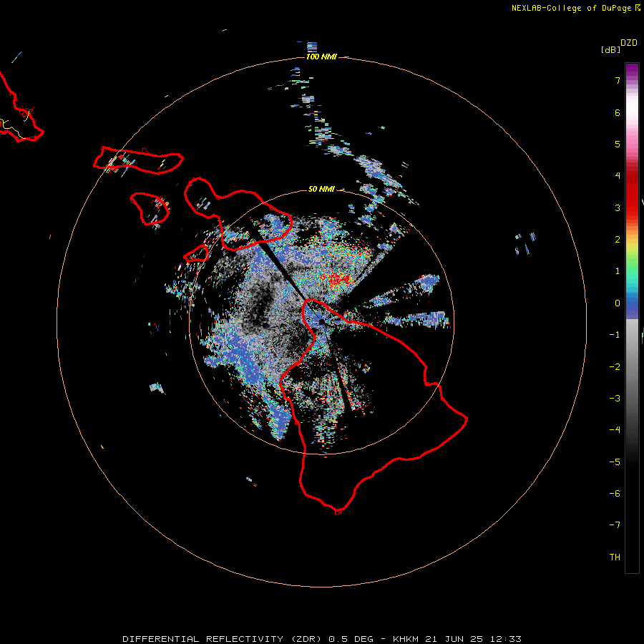This screenshot has width=644, height=644.
Task: Click the 3 dB tick label on the scale
Action: click(x=618, y=208)
